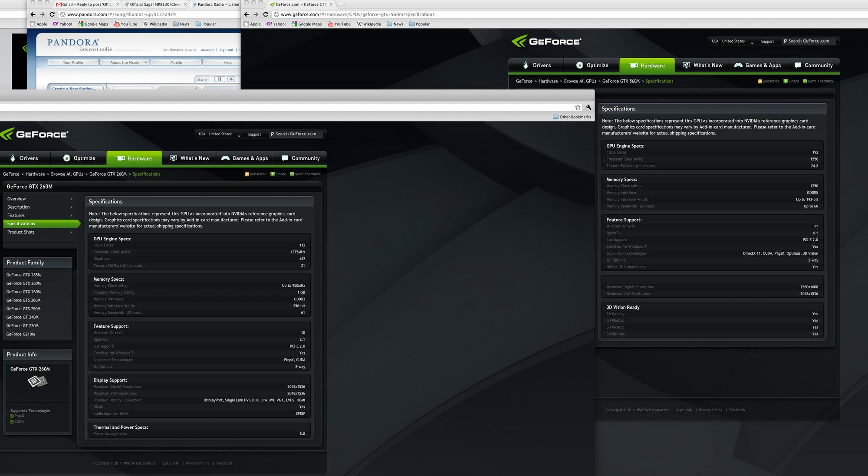Reload the Pandora page
Image resolution: width=868 pixels, height=476 pixels.
(x=52, y=14)
